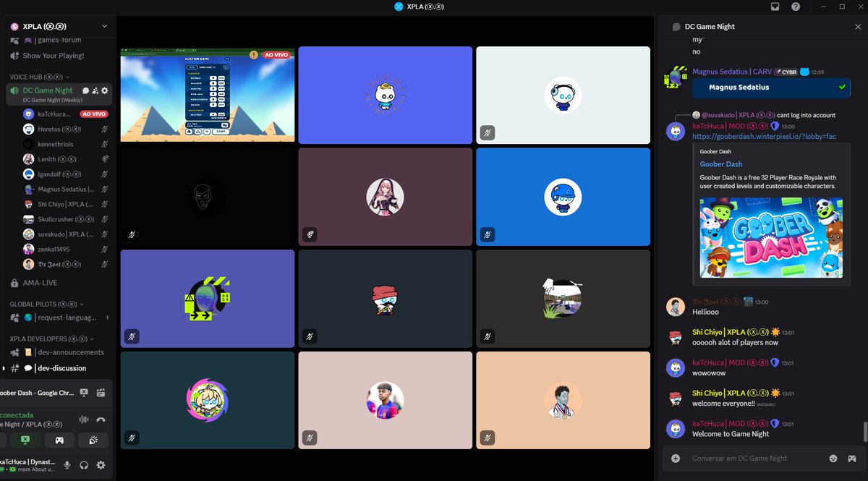Click plus attachment button in chat box

(676, 458)
